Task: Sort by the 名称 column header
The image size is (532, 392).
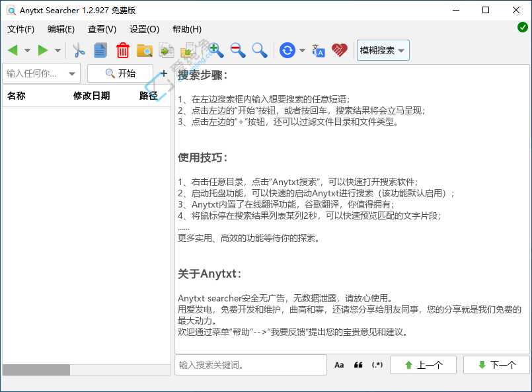Action: [x=17, y=96]
